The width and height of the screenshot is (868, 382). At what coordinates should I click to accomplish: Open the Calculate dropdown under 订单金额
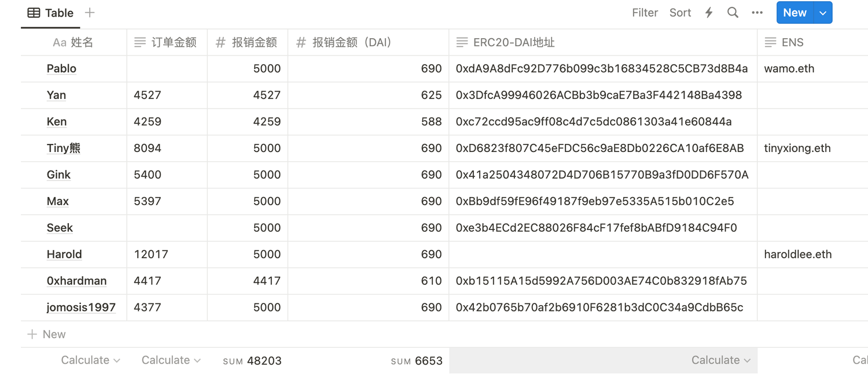click(170, 359)
